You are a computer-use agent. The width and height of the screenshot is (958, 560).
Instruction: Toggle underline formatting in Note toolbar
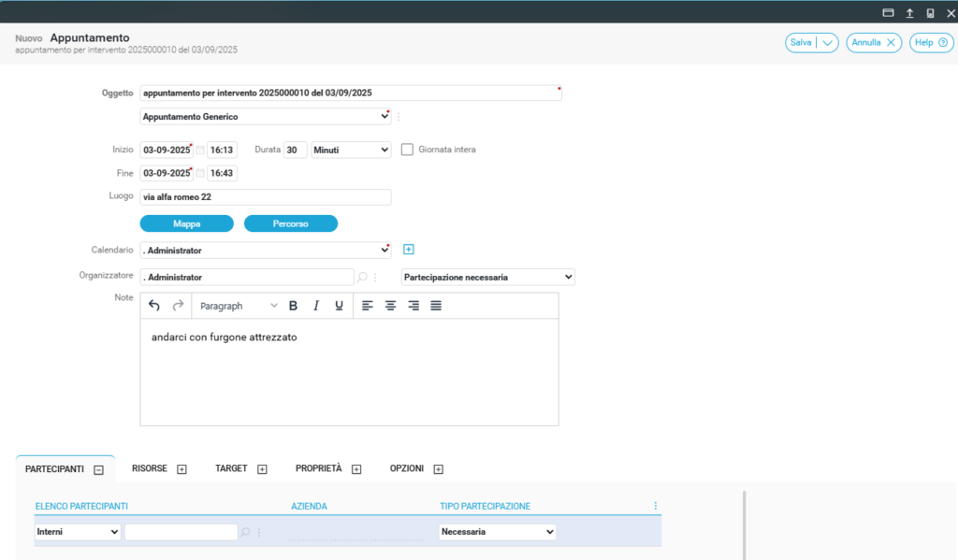click(x=339, y=306)
